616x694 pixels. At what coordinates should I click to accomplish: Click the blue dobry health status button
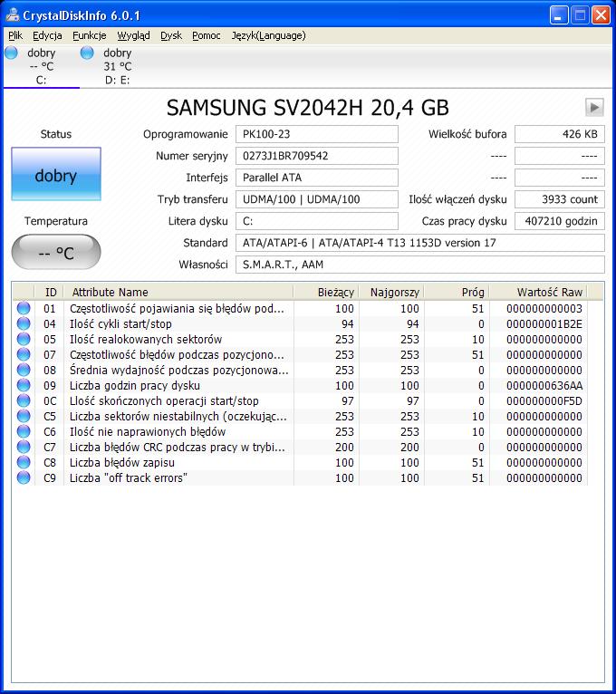[56, 174]
